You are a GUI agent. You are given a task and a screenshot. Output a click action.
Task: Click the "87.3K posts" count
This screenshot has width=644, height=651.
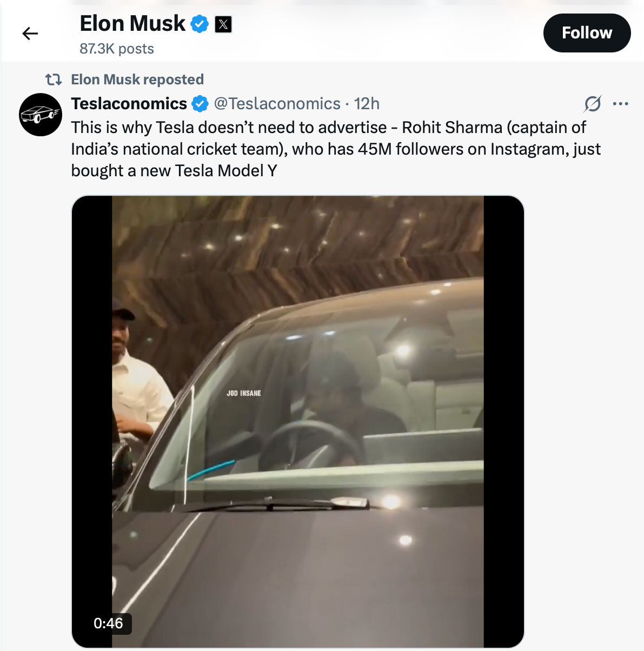117,49
